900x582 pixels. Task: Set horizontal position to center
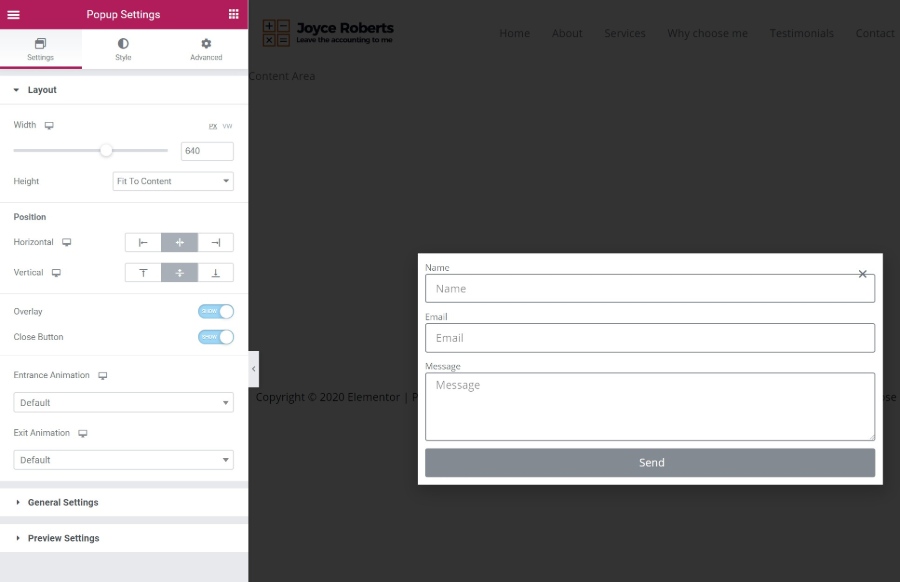coord(179,243)
